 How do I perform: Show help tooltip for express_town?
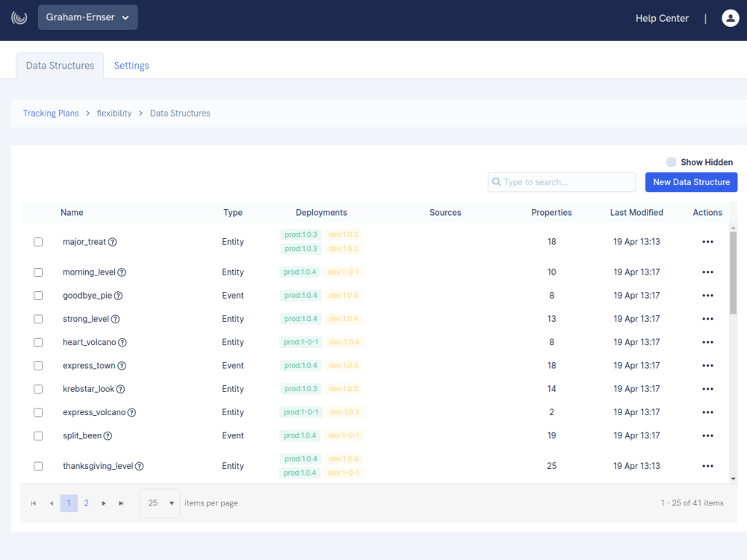[x=122, y=366]
